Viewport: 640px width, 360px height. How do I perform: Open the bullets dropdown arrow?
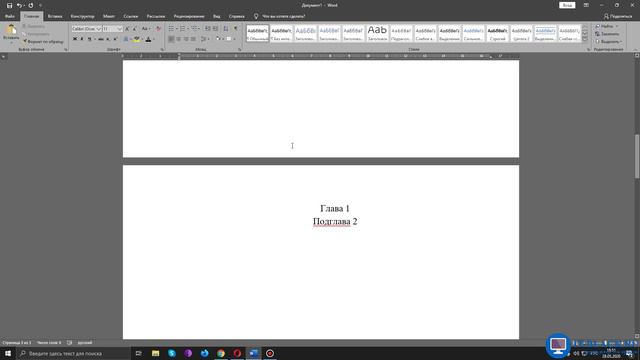click(177, 29)
